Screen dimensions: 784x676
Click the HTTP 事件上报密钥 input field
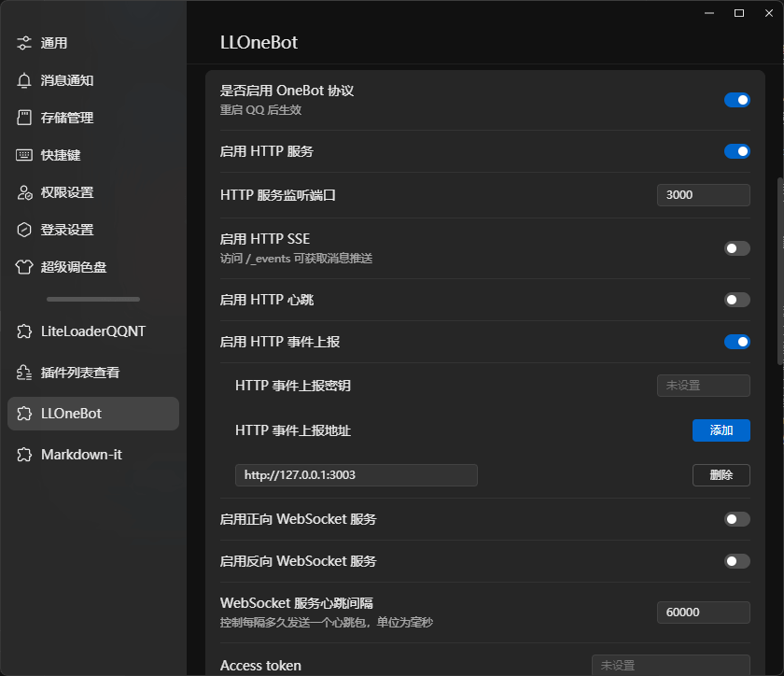(704, 386)
